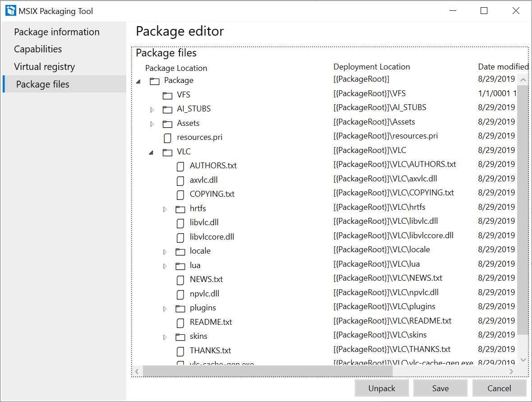Viewport: 532px width, 402px height.
Task: Click deployment path [{PackageRoot}]\Assets
Action: pyautogui.click(x=374, y=121)
